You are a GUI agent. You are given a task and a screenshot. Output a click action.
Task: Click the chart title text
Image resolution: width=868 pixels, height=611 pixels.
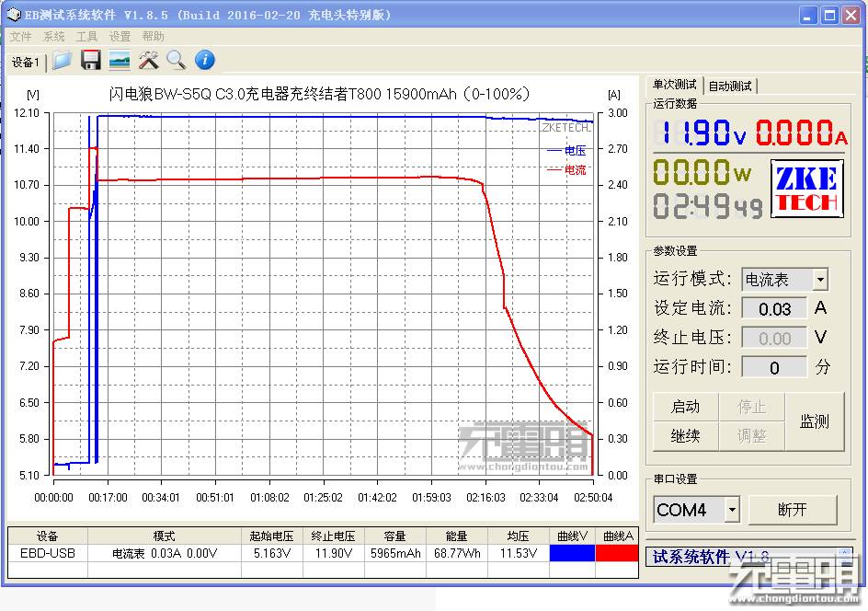[319, 94]
